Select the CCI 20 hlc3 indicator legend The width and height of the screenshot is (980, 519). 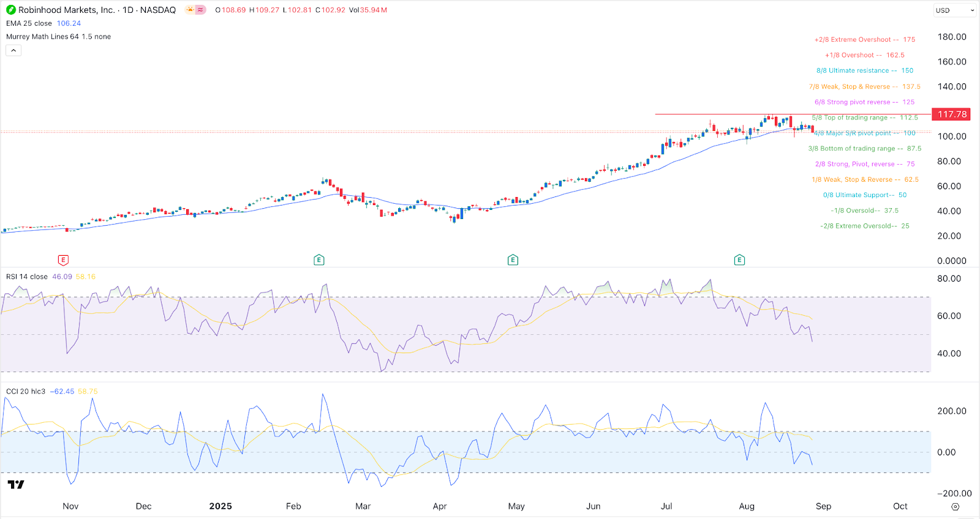pos(26,391)
